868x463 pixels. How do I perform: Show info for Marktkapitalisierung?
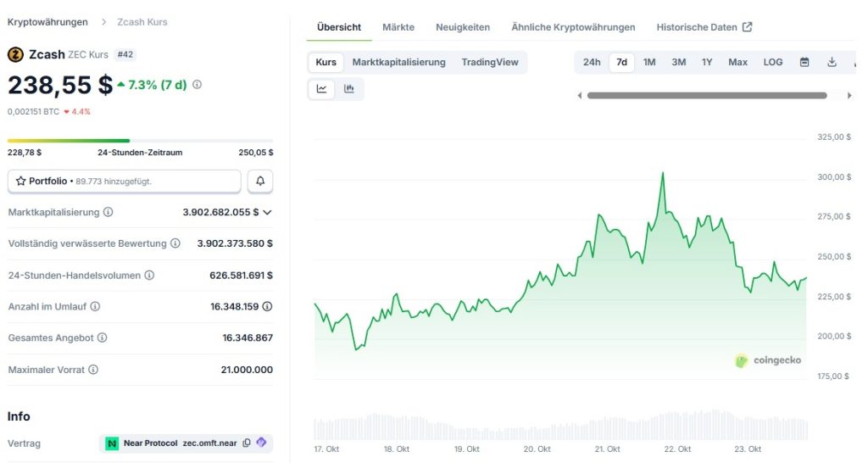(x=108, y=212)
